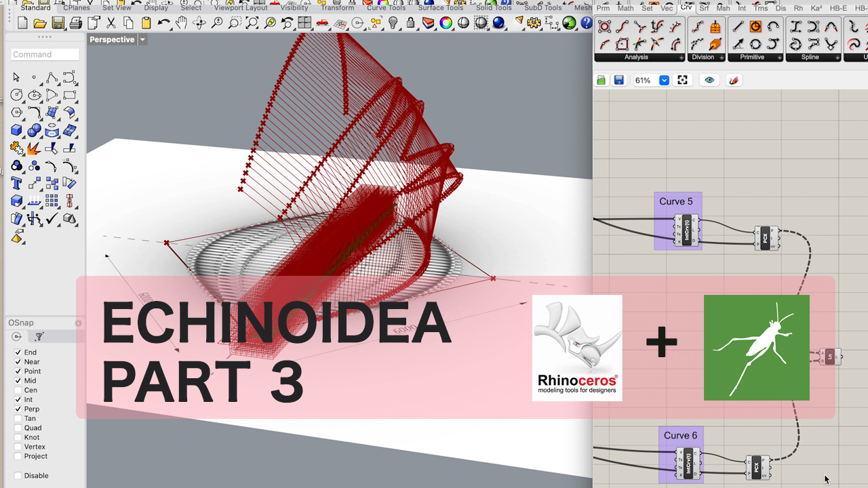The image size is (868, 488).
Task: Open a file with the folder icon
Action: (40, 23)
